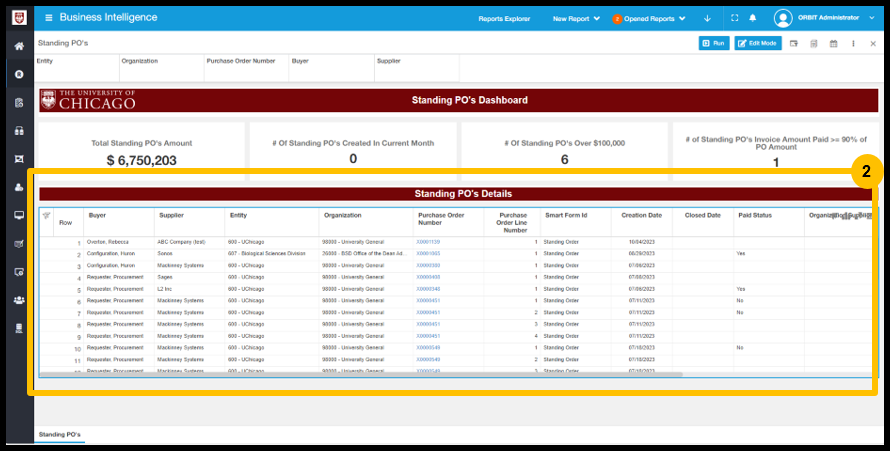Open the Buyer filter field

tap(331, 68)
